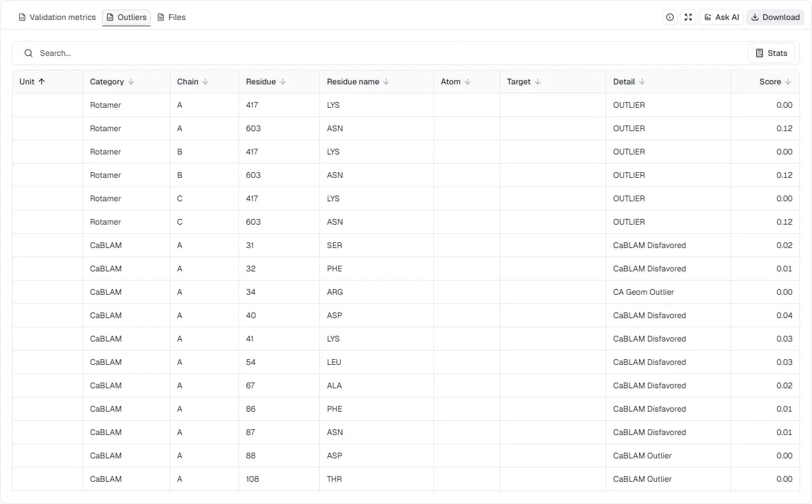
Task: Sort by Atom column arrow
Action: 468,82
